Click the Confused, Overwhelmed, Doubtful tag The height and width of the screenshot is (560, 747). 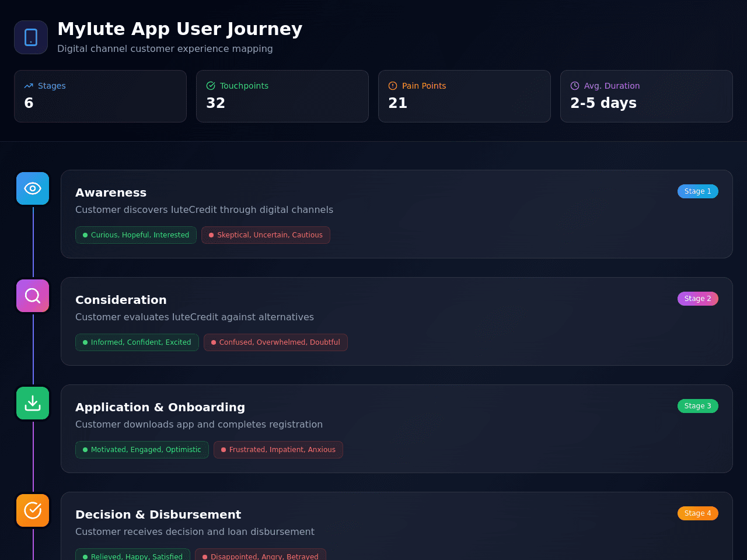(x=275, y=342)
